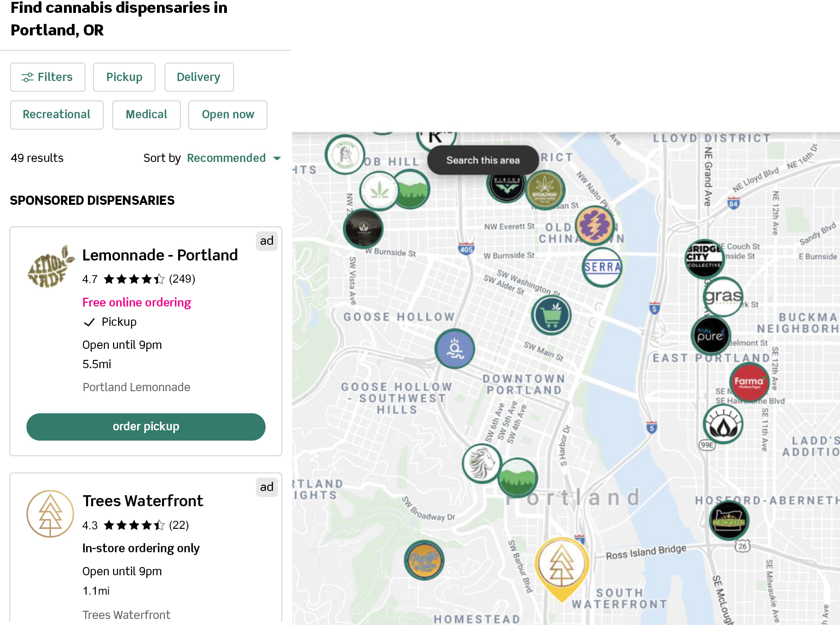
Task: Select the gras map marker
Action: point(723,297)
